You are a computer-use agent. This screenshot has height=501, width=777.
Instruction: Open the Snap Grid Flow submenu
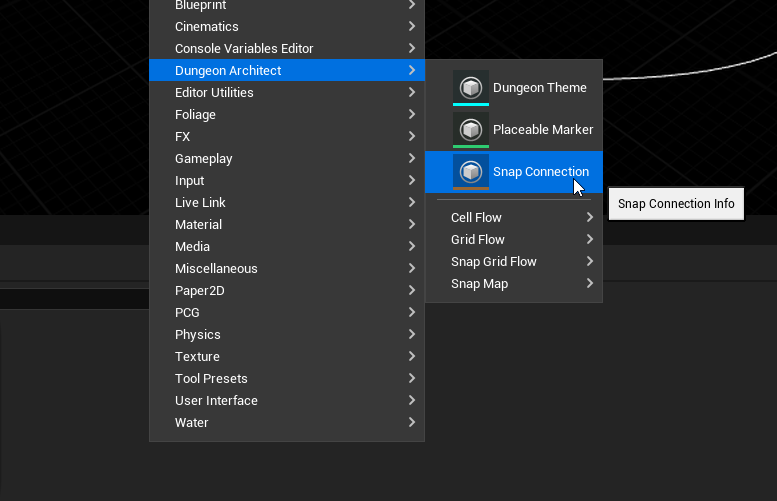pyautogui.click(x=514, y=262)
